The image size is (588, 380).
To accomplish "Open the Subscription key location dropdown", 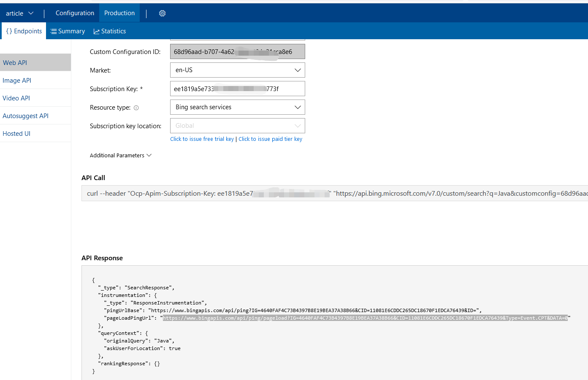I will point(237,126).
